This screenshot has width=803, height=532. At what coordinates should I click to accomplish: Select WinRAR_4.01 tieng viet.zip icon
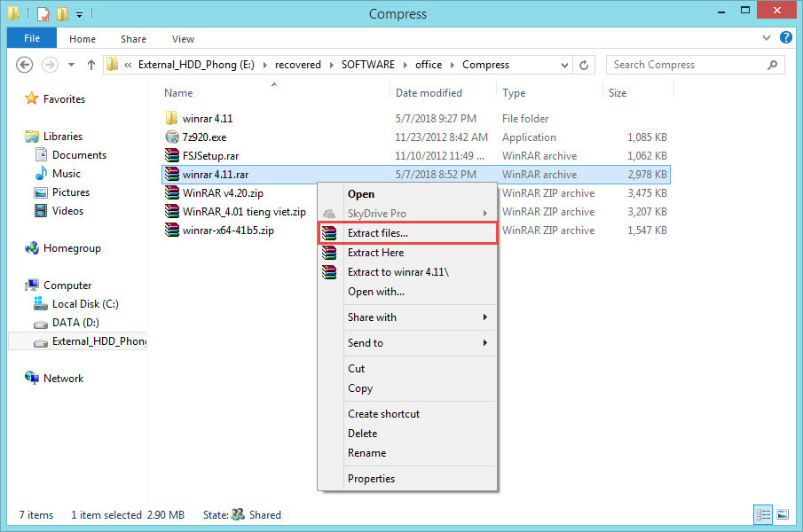171,211
